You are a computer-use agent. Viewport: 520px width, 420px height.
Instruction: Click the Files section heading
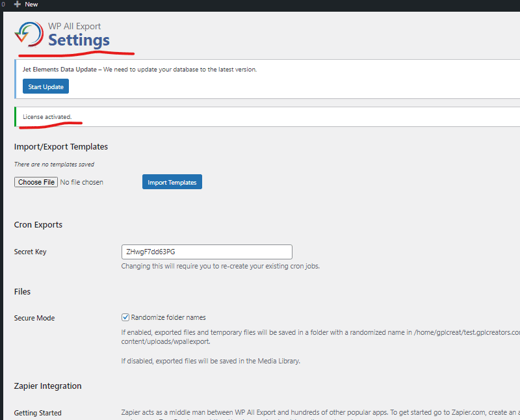(x=22, y=292)
